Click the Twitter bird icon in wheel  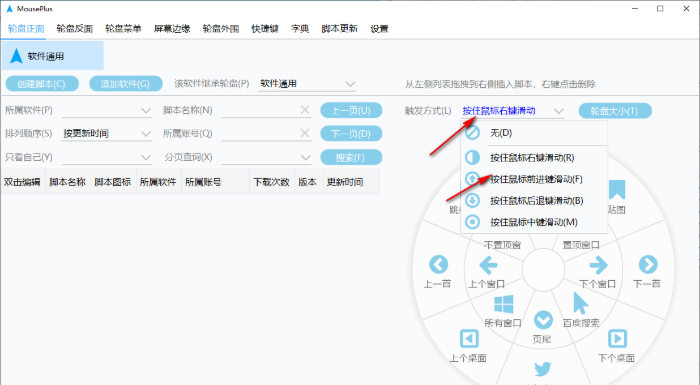click(543, 369)
